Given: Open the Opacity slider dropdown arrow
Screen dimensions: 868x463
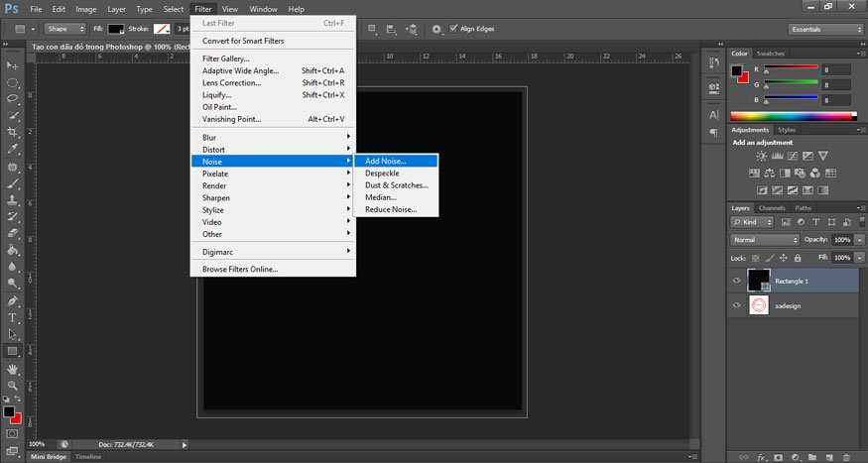Looking at the screenshot, I should point(860,240).
